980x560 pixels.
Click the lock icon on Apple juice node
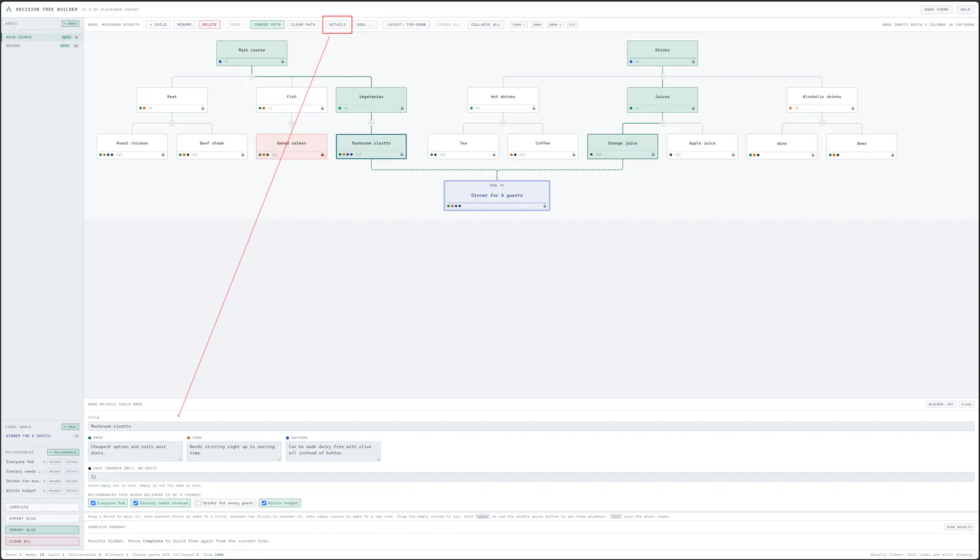click(733, 154)
